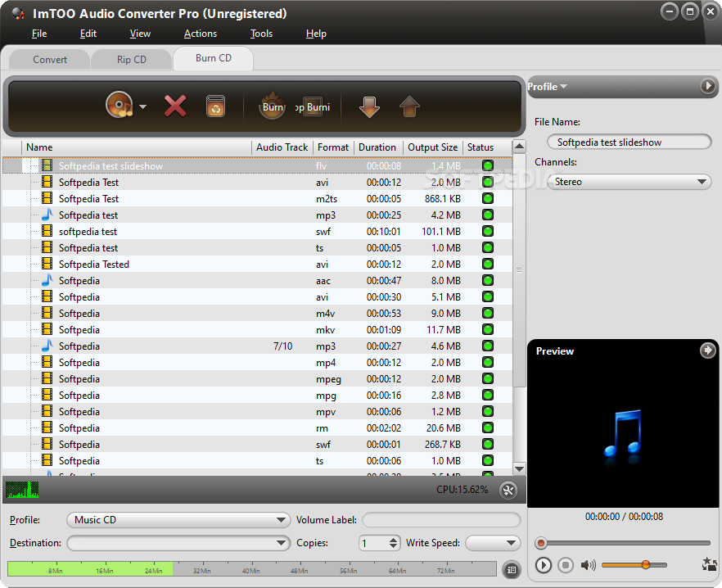
Task: Click the music note icon of the aac row
Action: (x=47, y=280)
